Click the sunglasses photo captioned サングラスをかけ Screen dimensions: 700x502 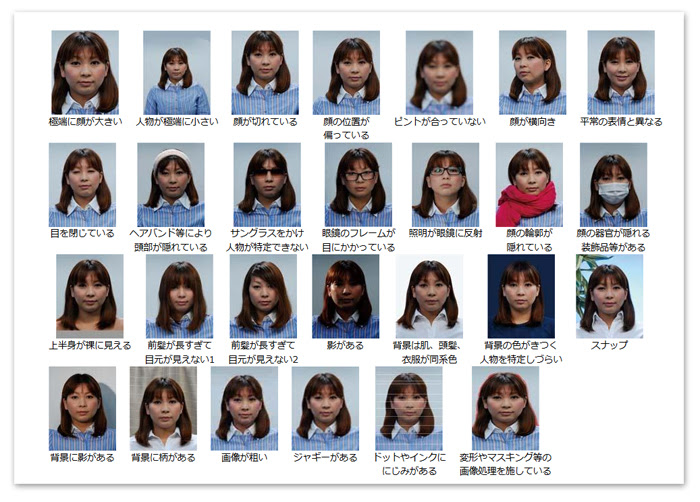pyautogui.click(x=267, y=184)
